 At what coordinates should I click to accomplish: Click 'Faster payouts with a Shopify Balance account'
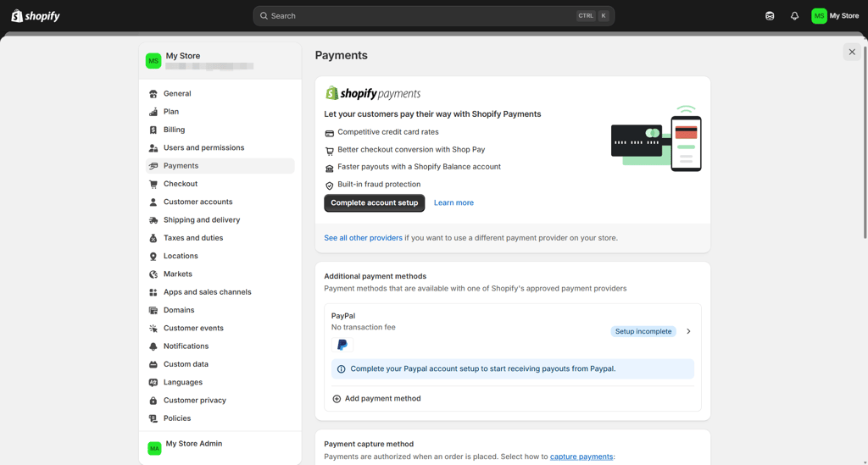pos(419,166)
